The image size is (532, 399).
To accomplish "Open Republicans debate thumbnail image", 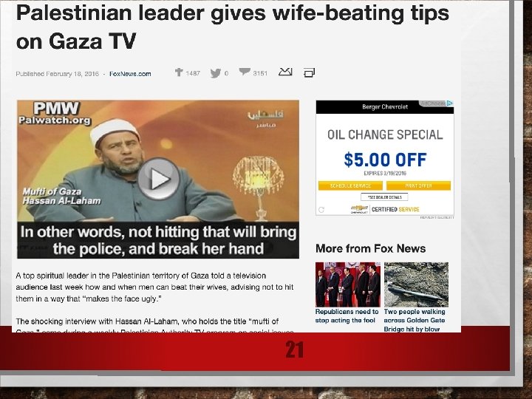I will coord(348,284).
